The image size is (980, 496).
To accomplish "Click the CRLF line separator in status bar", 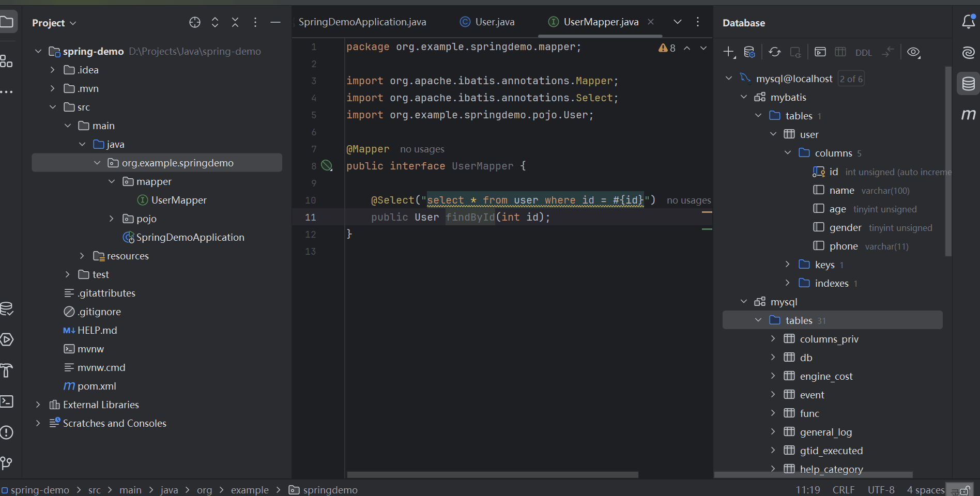I will click(844, 490).
